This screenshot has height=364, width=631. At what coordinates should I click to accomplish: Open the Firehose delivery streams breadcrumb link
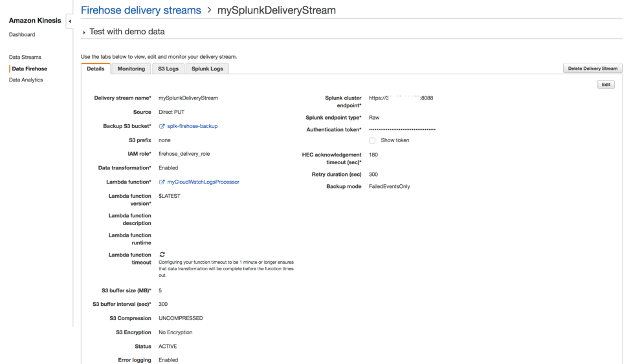pyautogui.click(x=141, y=10)
